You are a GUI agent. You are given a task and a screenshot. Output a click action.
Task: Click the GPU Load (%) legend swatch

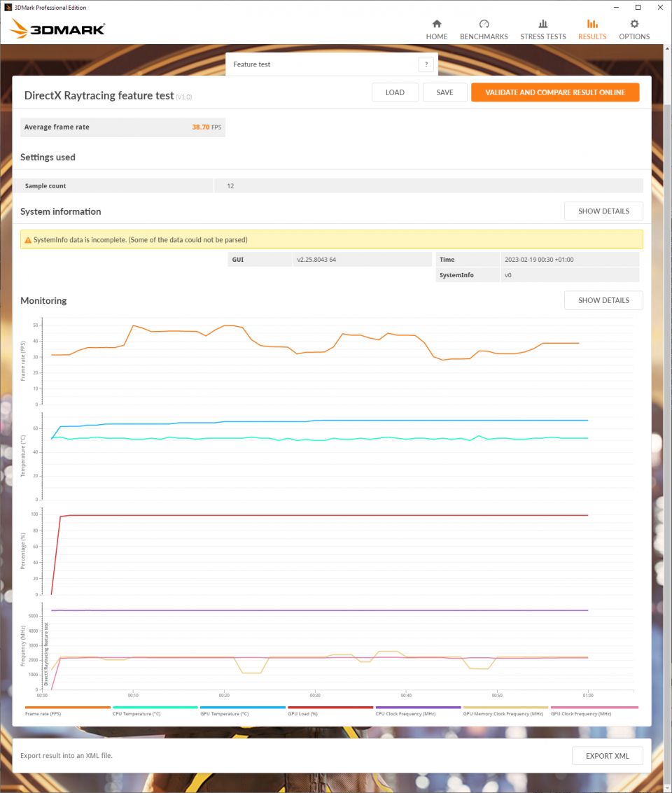click(x=330, y=708)
